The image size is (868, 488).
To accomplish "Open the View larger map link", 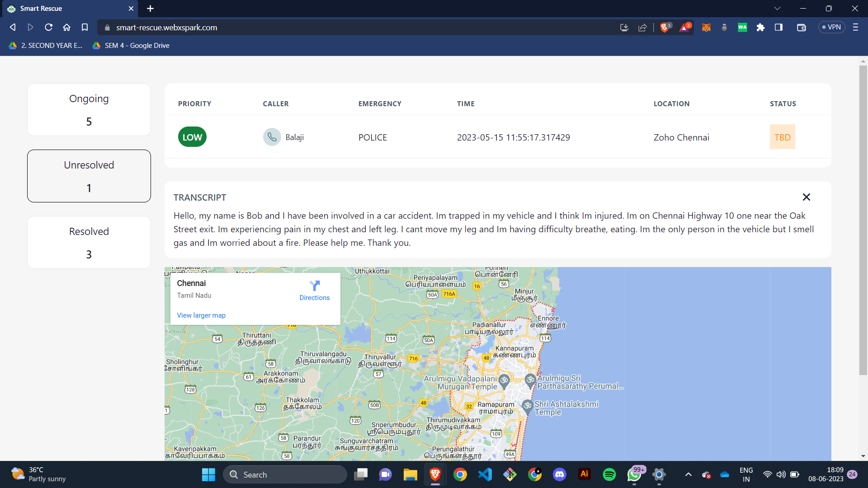I will pos(201,315).
